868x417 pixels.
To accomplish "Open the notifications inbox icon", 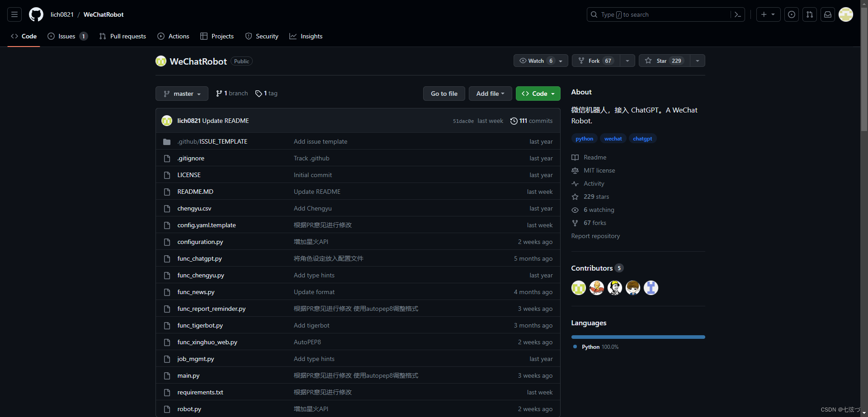I will (828, 14).
